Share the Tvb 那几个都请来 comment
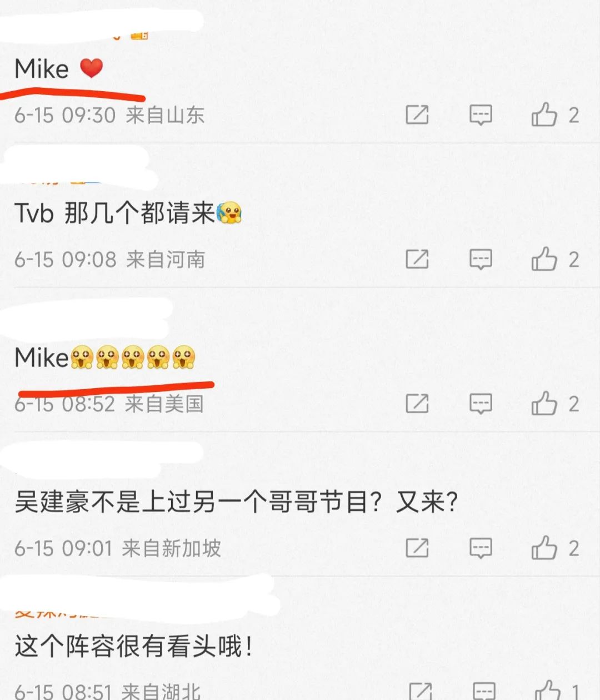This screenshot has width=600, height=700. click(x=417, y=259)
